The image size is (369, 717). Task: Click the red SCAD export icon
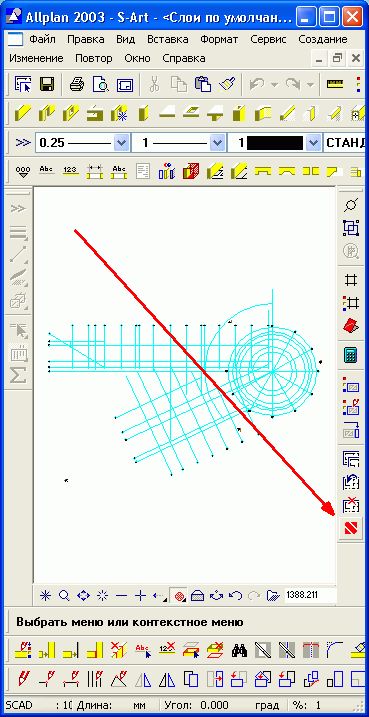(x=351, y=529)
